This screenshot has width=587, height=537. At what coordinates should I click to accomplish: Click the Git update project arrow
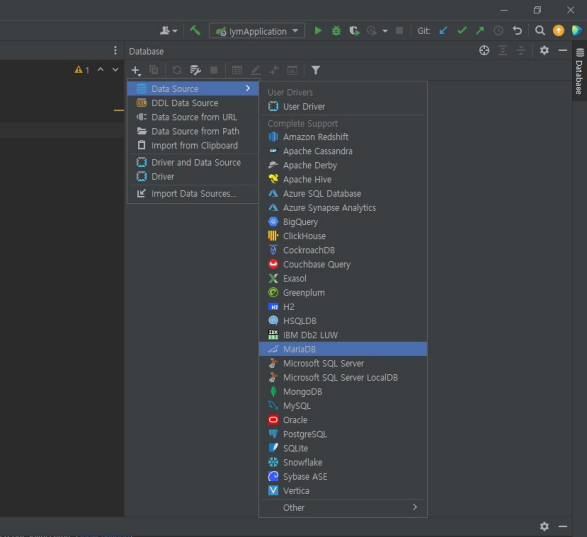point(443,31)
